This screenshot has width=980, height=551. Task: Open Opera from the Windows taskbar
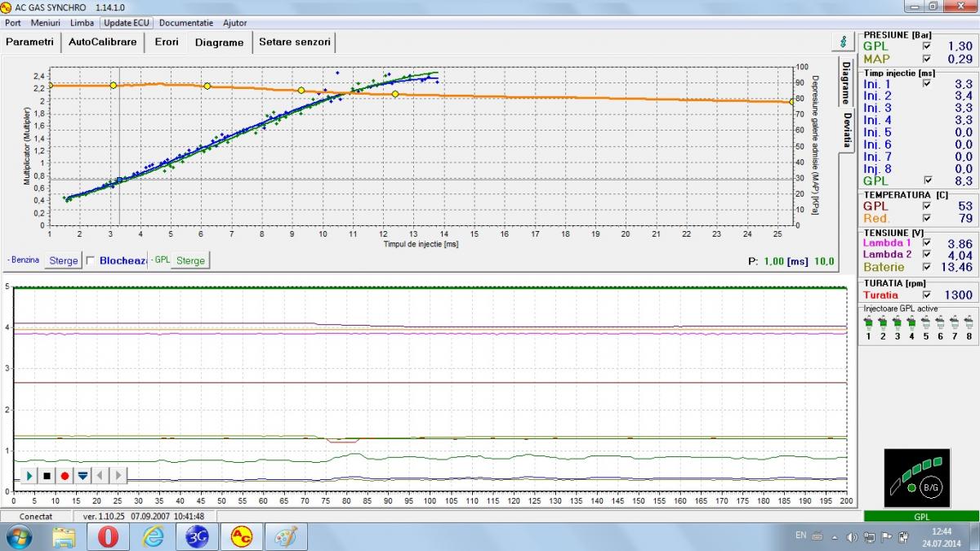[x=108, y=536]
